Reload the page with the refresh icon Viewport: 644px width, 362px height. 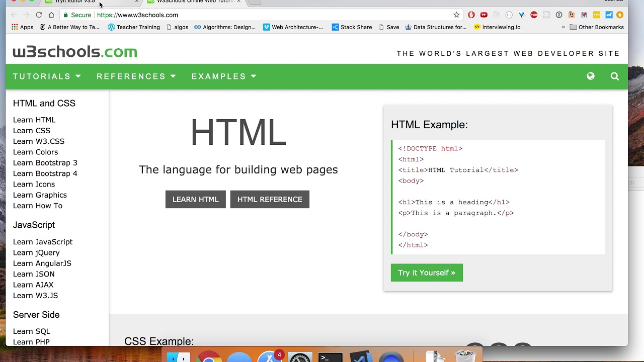pyautogui.click(x=39, y=15)
